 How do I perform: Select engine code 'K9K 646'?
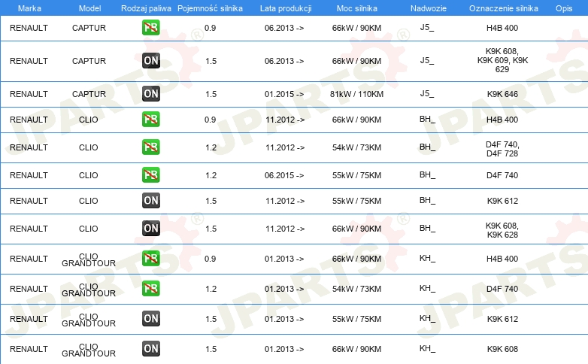coord(502,94)
